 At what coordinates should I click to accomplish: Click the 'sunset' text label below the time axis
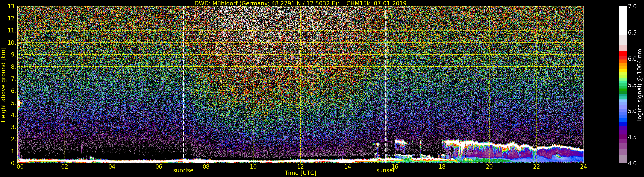point(386,171)
